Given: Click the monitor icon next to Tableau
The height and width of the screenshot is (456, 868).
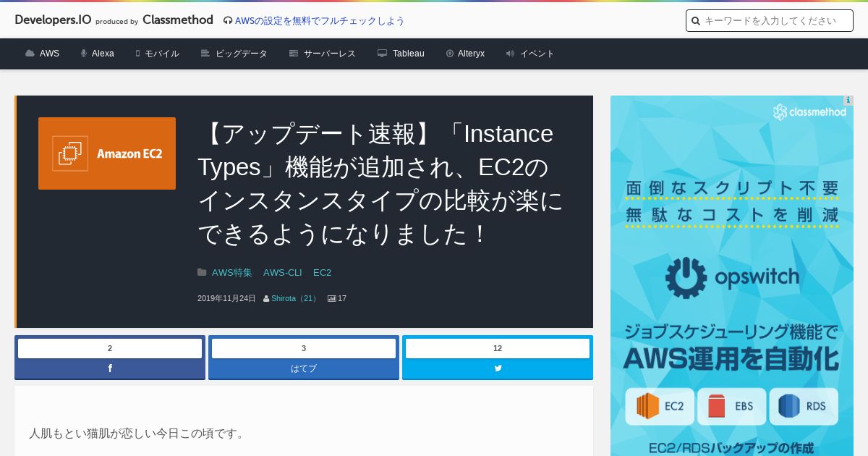Looking at the screenshot, I should 382,54.
